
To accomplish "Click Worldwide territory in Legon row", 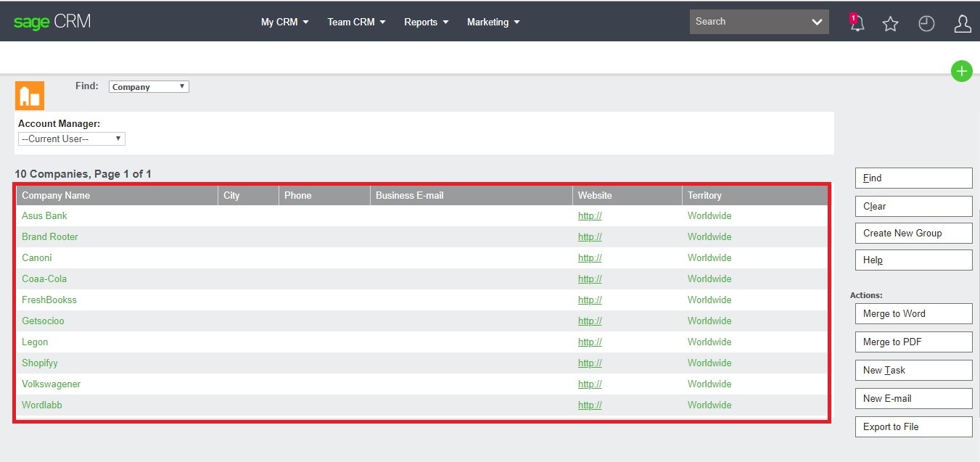I will pyautogui.click(x=709, y=342).
